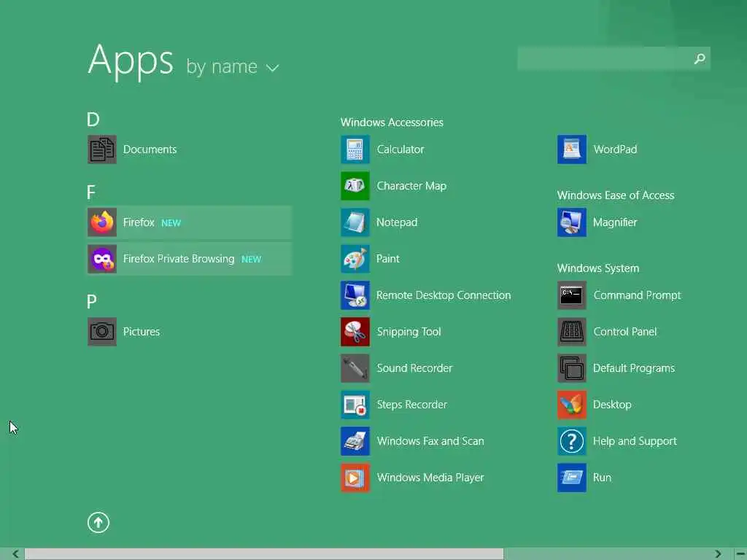
Task: Open Remote Desktop Connection icon
Action: point(355,295)
